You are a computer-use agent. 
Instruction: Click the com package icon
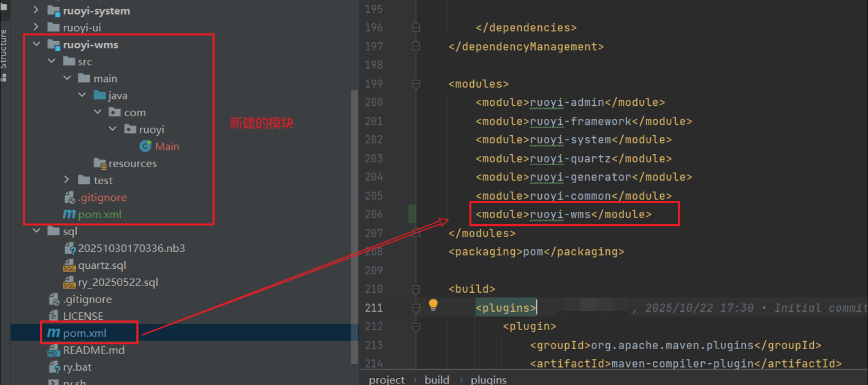[x=115, y=112]
